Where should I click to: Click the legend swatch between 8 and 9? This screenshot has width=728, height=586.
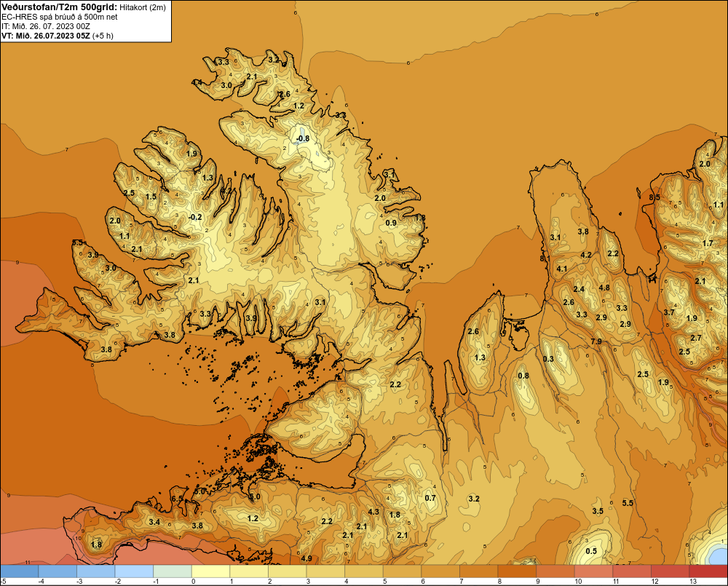coord(517,571)
